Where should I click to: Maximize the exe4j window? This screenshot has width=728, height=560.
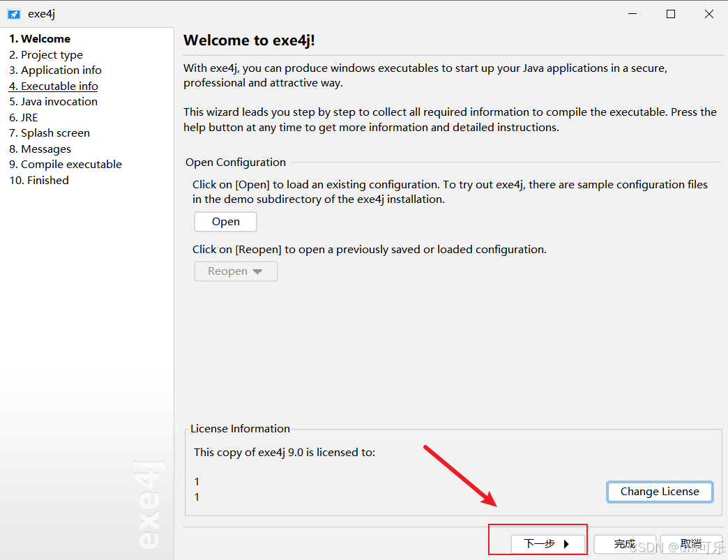[x=671, y=14]
